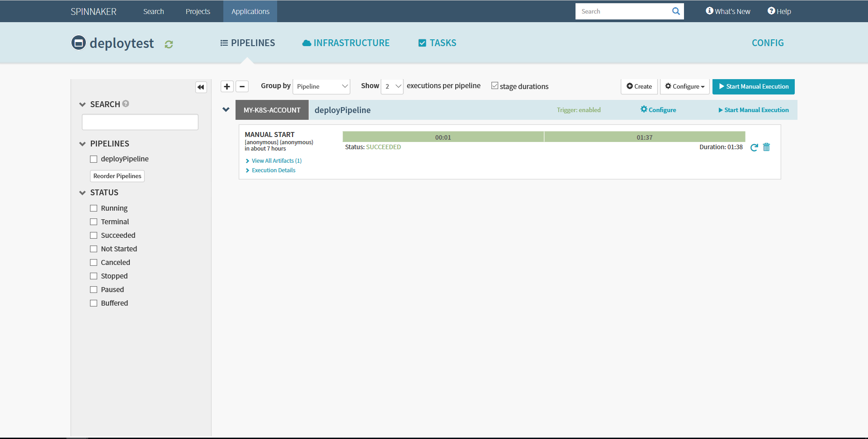Switch to the PIPELINES tab
The height and width of the screenshot is (439, 868).
pyautogui.click(x=248, y=43)
